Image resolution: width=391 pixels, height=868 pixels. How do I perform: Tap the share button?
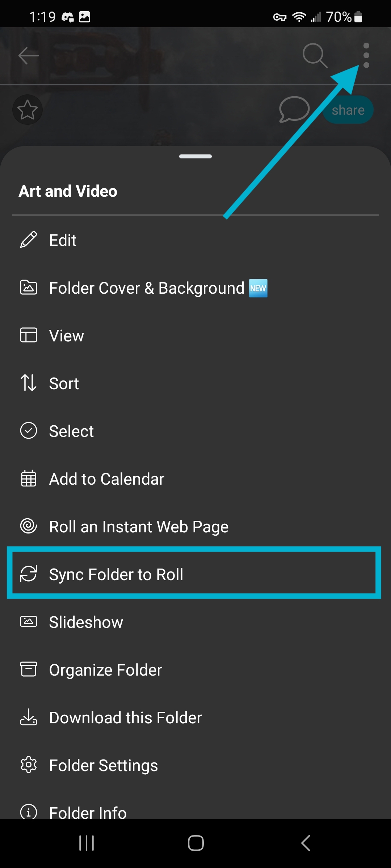pyautogui.click(x=348, y=110)
